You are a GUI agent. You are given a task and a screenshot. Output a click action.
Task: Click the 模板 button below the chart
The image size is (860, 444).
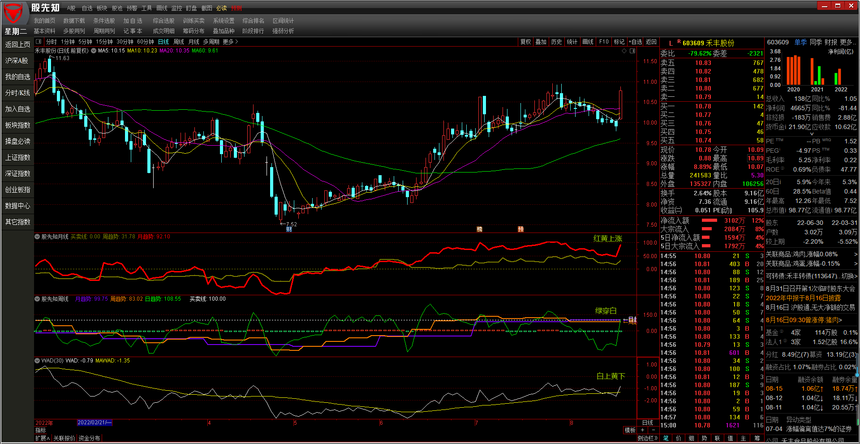pos(629,431)
